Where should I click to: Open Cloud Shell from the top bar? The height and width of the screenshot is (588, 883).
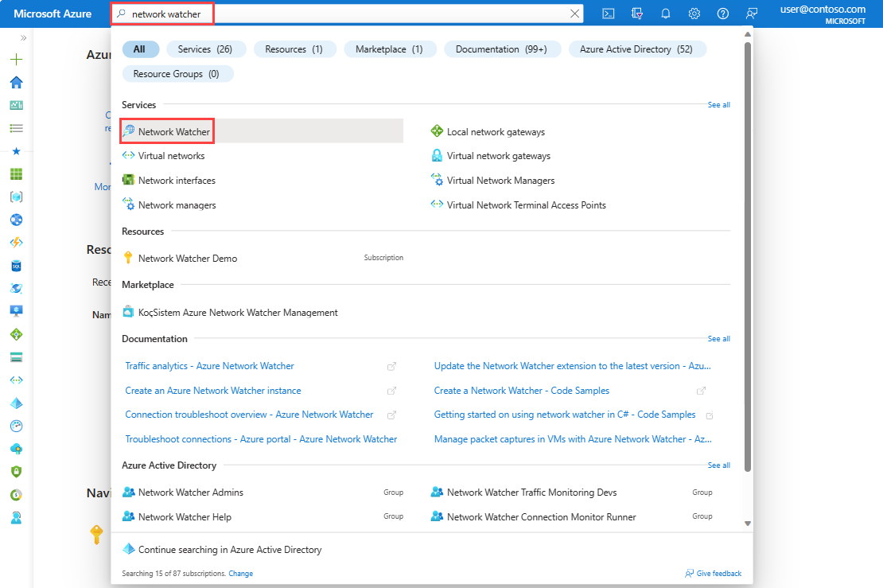pyautogui.click(x=608, y=14)
